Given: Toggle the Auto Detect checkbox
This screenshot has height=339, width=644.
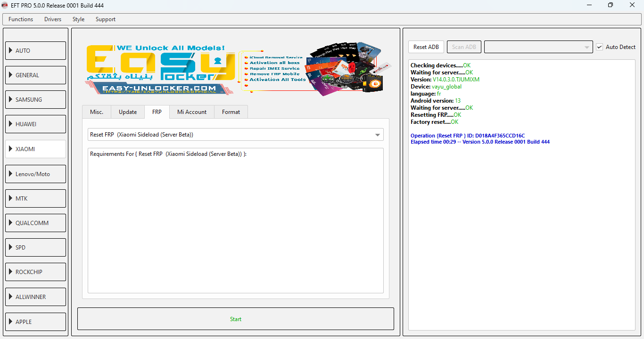Looking at the screenshot, I should pos(600,47).
